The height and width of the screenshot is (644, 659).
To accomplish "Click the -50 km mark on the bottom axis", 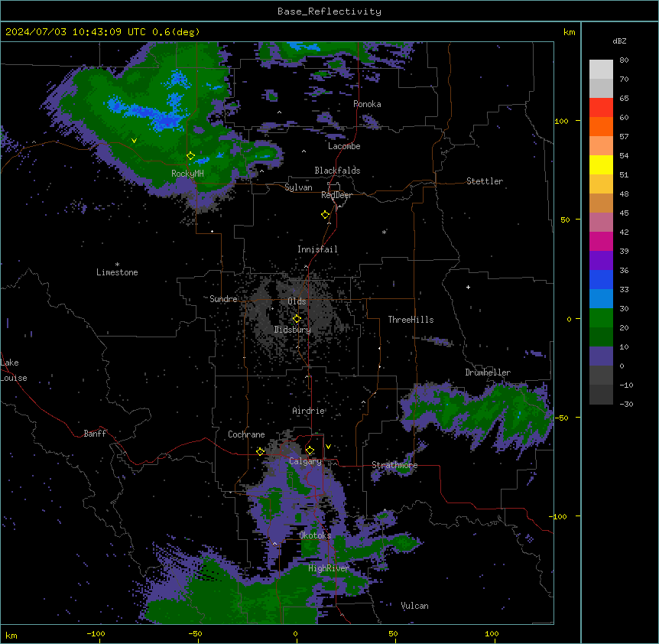I will click(195, 633).
